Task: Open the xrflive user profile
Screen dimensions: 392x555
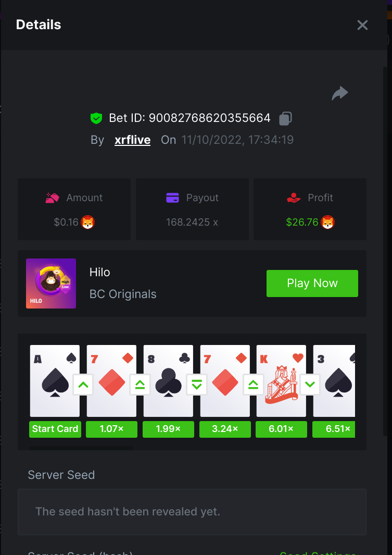Action: pyautogui.click(x=133, y=140)
